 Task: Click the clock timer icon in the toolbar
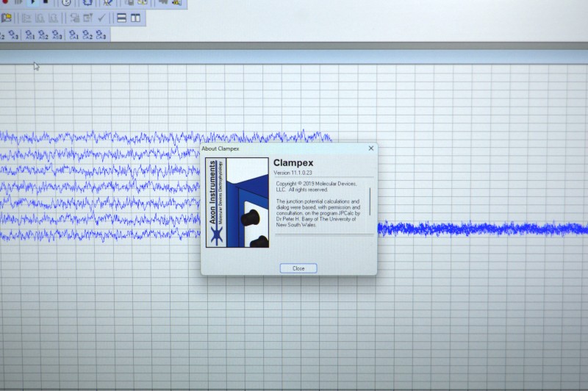pos(66,2)
